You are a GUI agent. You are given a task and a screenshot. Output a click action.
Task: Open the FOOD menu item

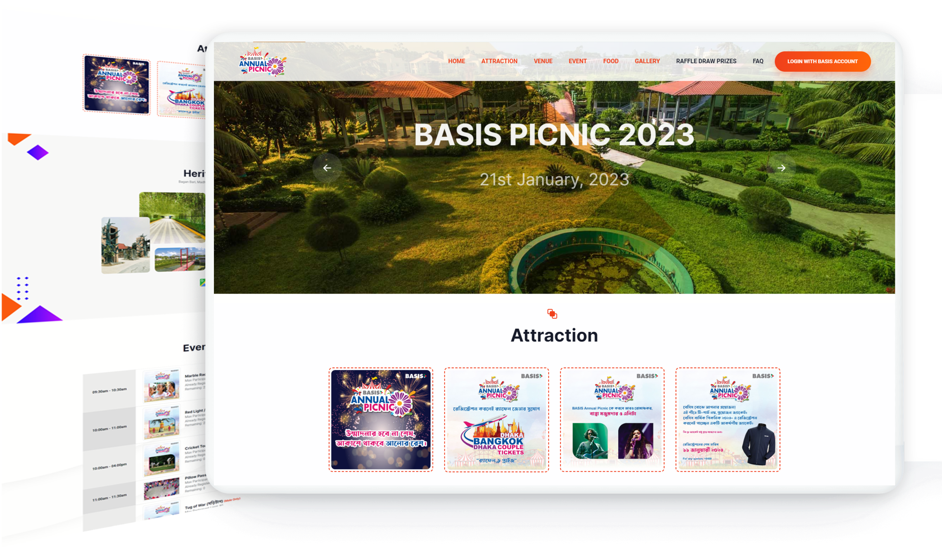pyautogui.click(x=610, y=61)
